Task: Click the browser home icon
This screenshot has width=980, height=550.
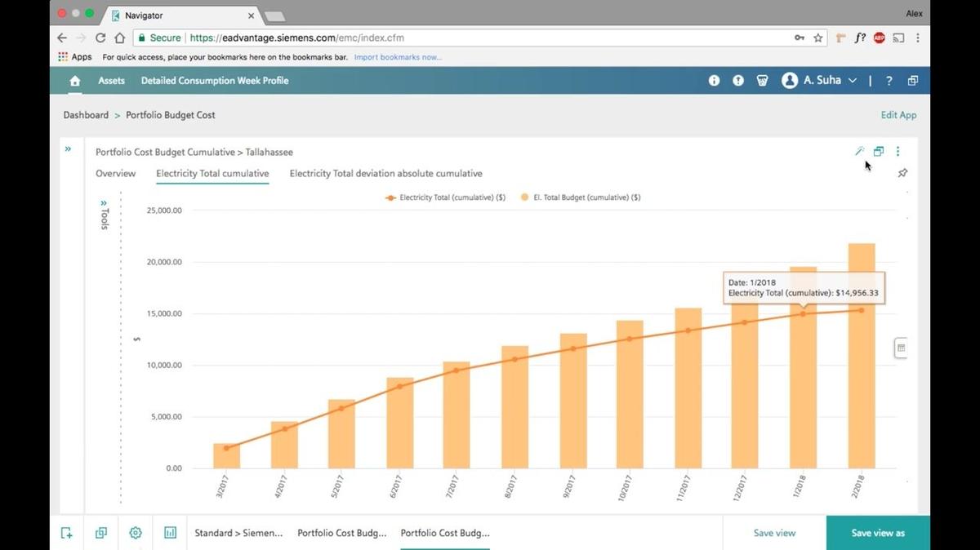Action: tap(120, 38)
